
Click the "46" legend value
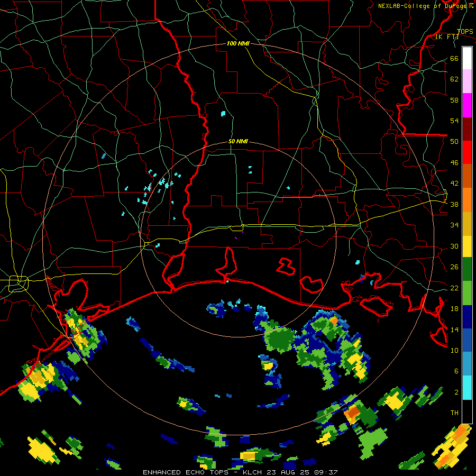(x=454, y=163)
